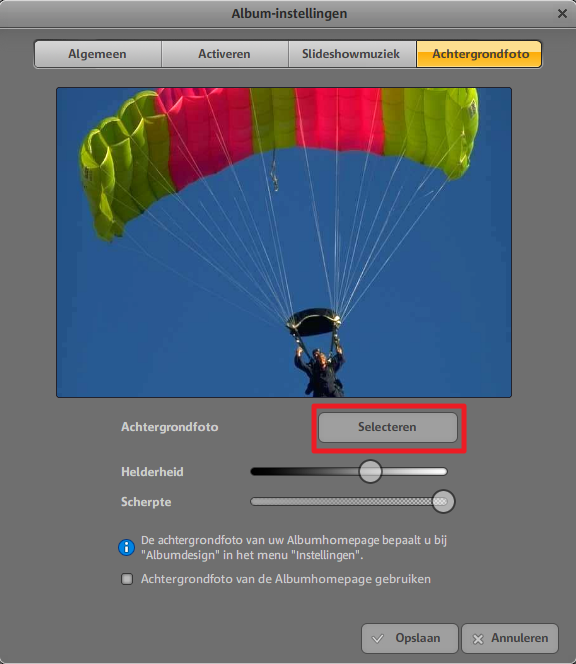Click the Helderheid slider handle

[x=370, y=472]
